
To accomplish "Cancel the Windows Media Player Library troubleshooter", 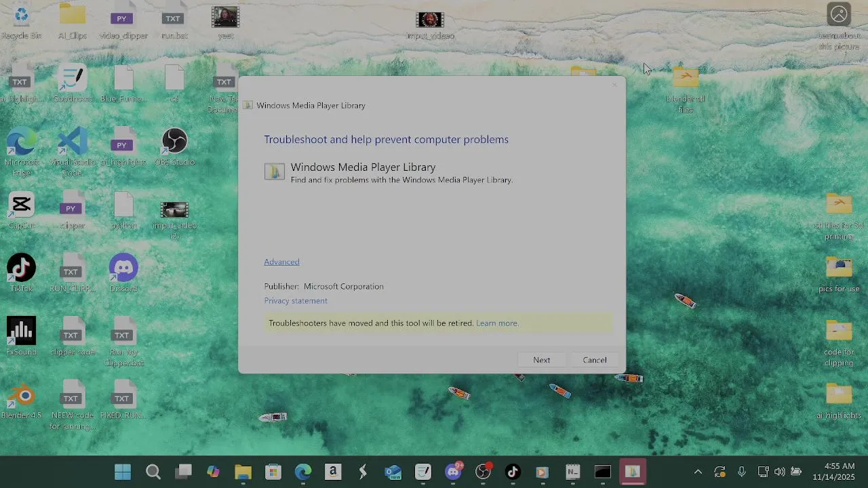I will [x=595, y=360].
